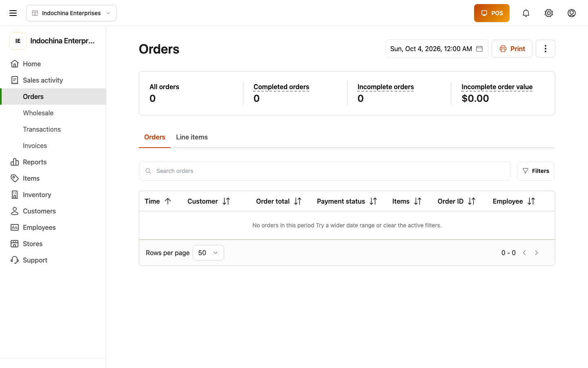Open Inventory in the sidebar
Image resolution: width=588 pixels, height=368 pixels.
[x=53, y=195]
